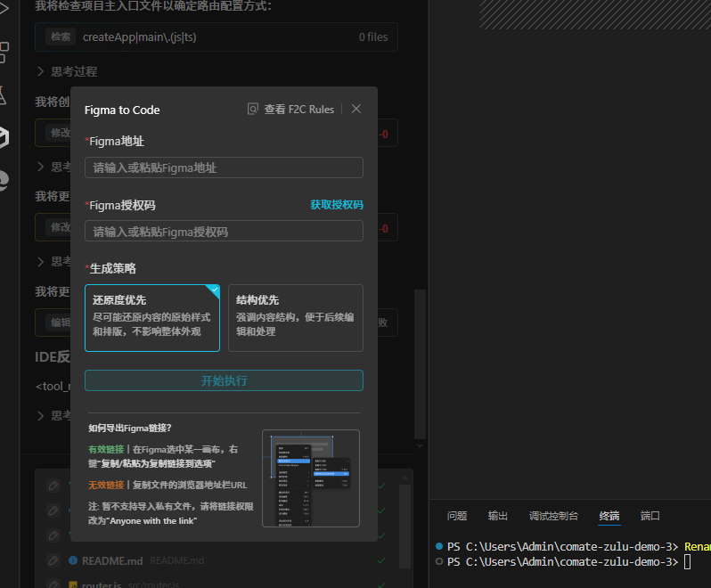Click the 'Figma to Code' dialog title
This screenshot has width=711, height=588.
click(122, 110)
